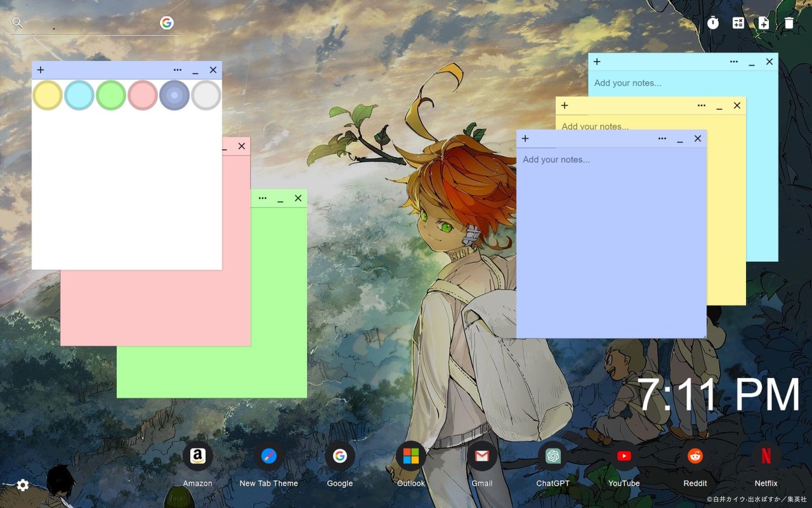The image size is (812, 508).
Task: Open the calculator tool in top-right toolbar
Action: 738,23
